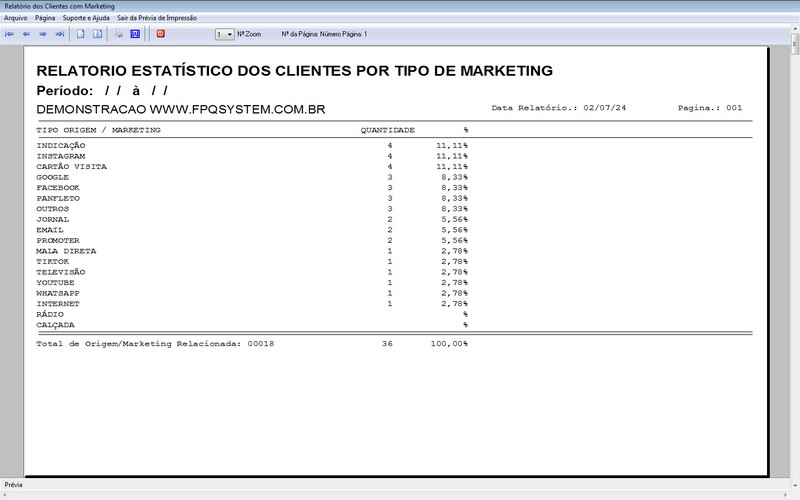Click scrollbar up arrow at top right
Image resolution: width=800 pixels, height=500 pixels.
coord(795,29)
